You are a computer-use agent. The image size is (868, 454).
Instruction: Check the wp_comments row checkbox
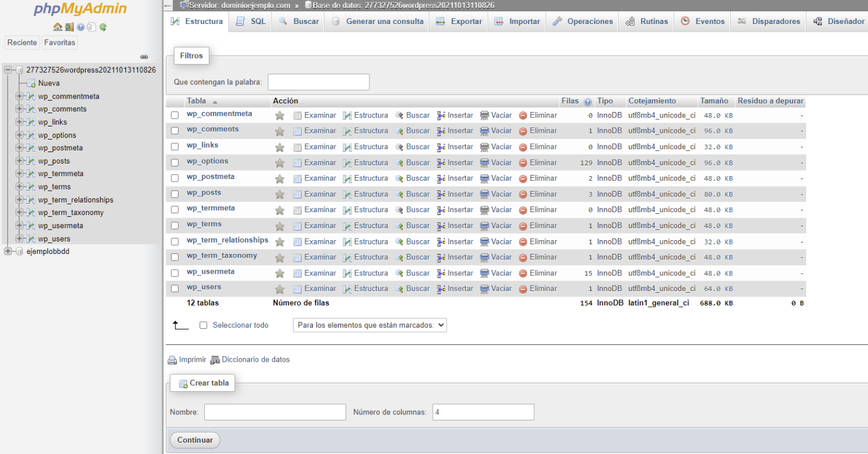[175, 131]
